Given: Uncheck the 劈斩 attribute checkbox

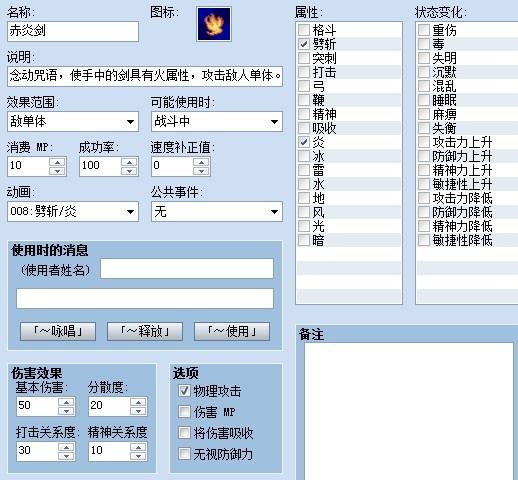Looking at the screenshot, I should tap(304, 44).
